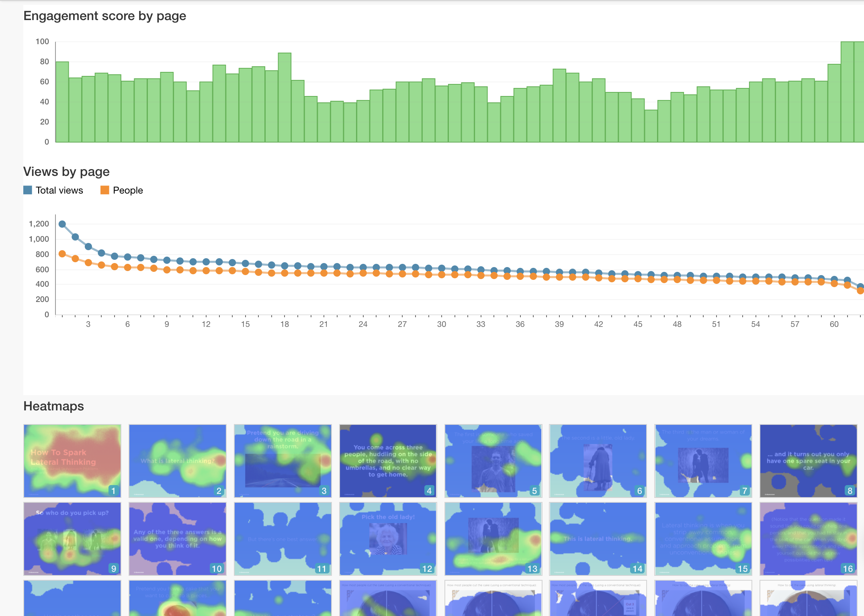Open heatmap 2 'What is lateral thinking?'
This screenshot has width=864, height=616.
[x=178, y=461]
